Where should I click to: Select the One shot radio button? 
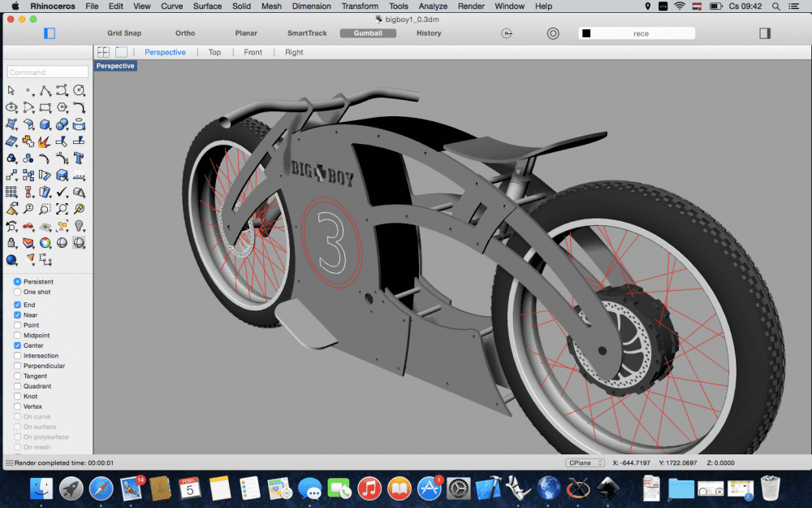pyautogui.click(x=18, y=292)
